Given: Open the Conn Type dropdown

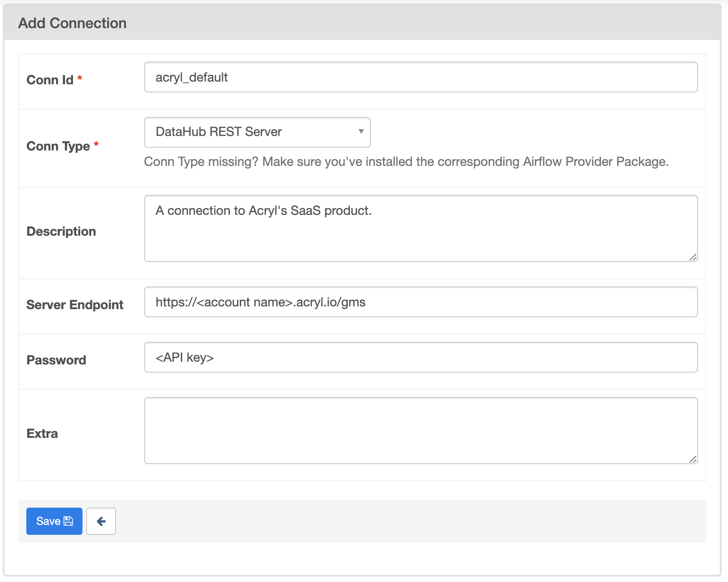Looking at the screenshot, I should [x=257, y=132].
